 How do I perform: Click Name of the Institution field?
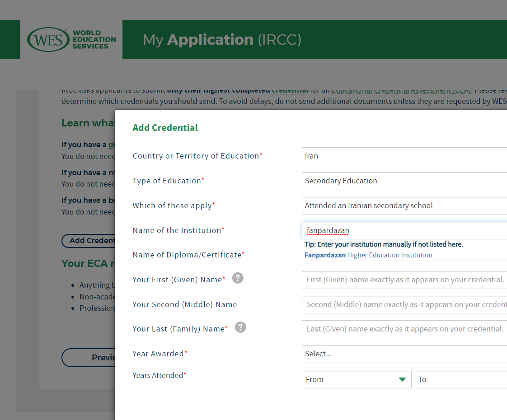404,231
